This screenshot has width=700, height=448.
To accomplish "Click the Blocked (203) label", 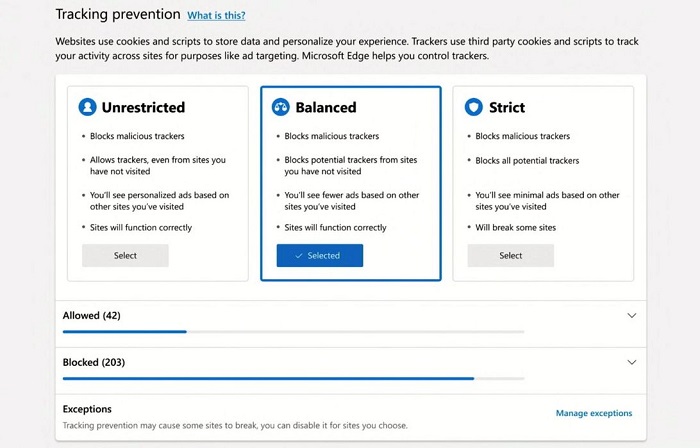I will [x=94, y=362].
